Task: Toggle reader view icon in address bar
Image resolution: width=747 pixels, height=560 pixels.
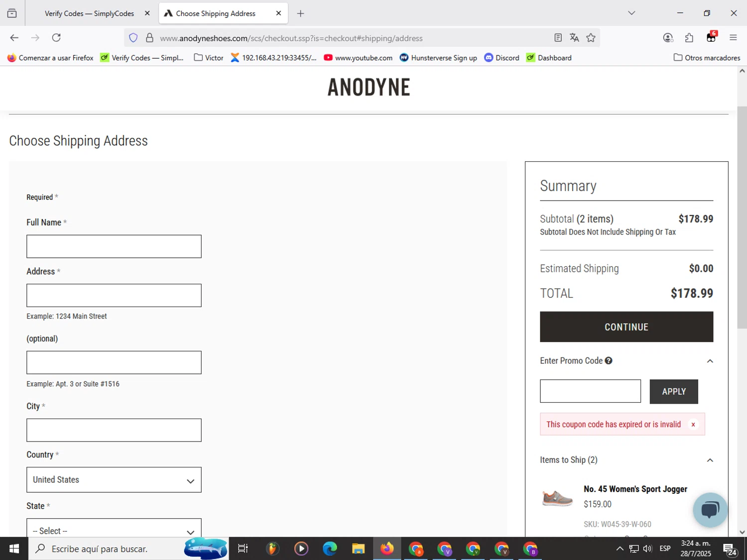Action: pos(558,38)
